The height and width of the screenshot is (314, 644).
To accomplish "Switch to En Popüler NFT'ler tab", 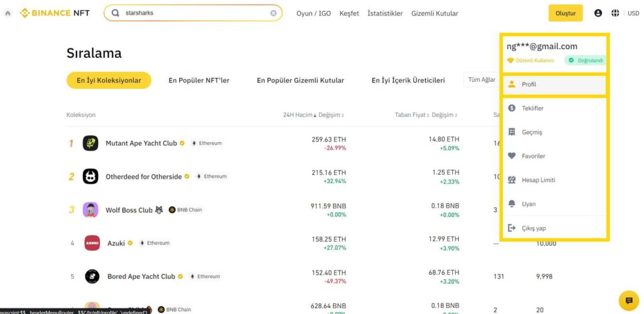I will tap(199, 81).
